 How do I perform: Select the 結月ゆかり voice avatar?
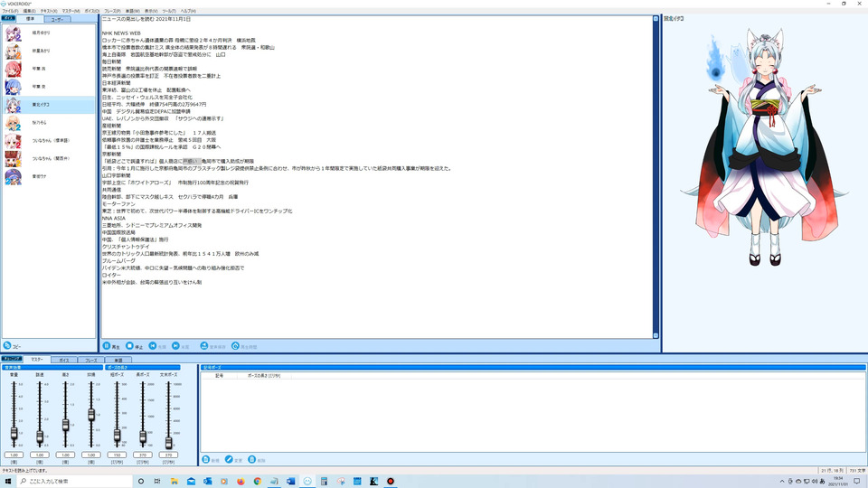pyautogui.click(x=14, y=33)
